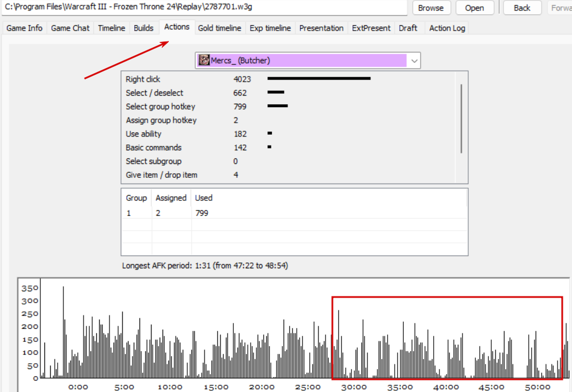Open the Mercs_ (Butcher) player combo box
The height and width of the screenshot is (392, 572).
click(308, 60)
